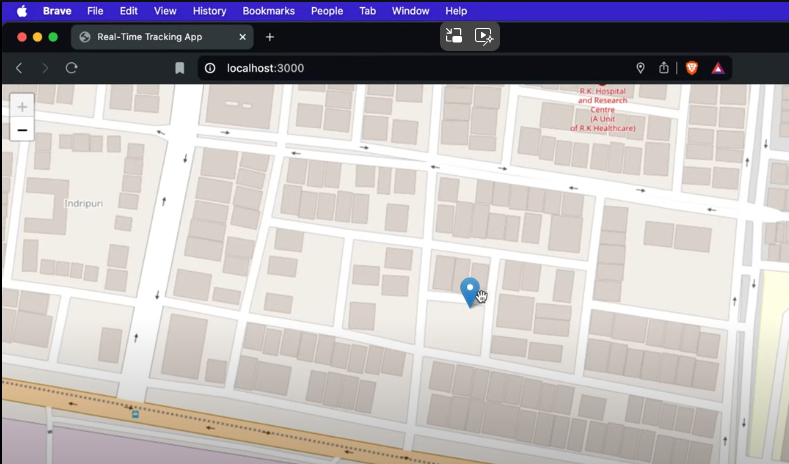Click the bus stop icon on orange road
Screen dimensions: 789x464
click(x=135, y=414)
